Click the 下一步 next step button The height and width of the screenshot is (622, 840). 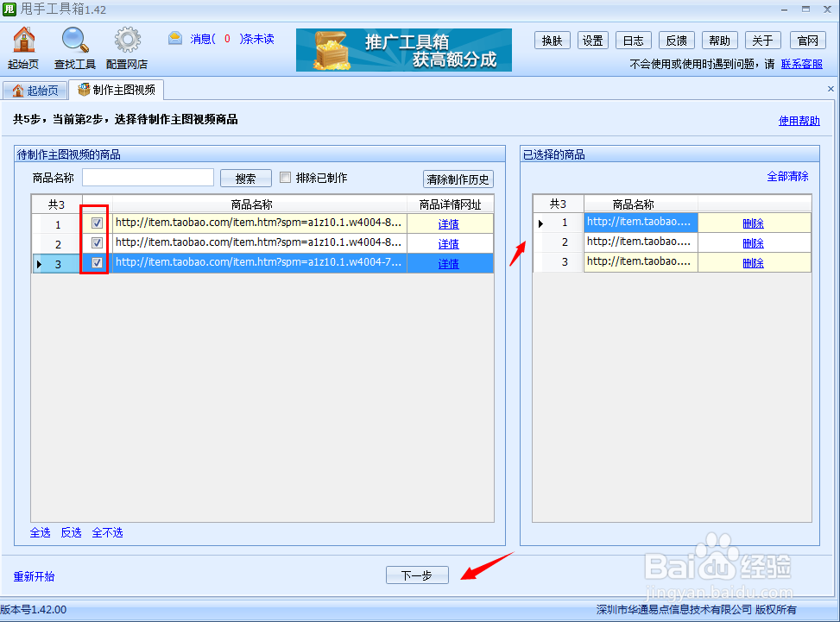click(x=417, y=575)
